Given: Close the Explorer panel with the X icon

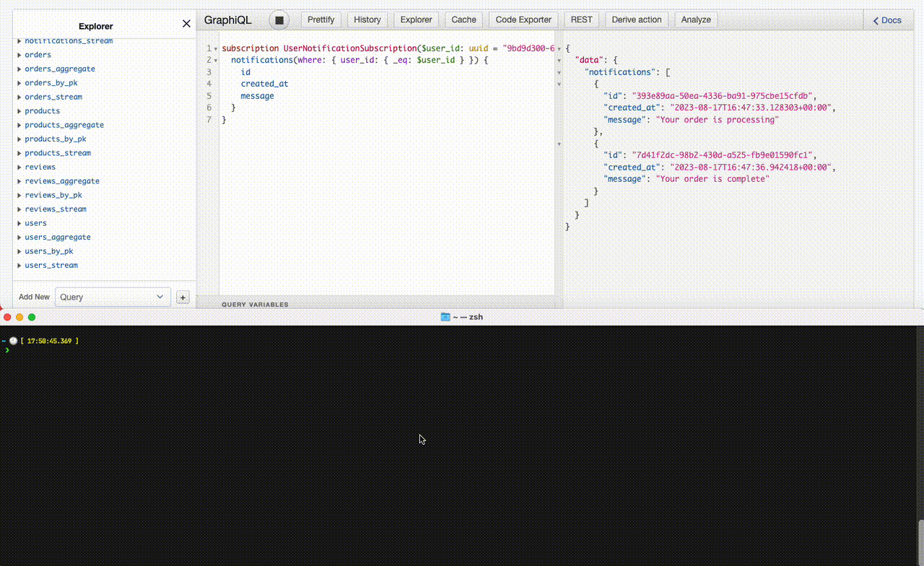Looking at the screenshot, I should coord(186,23).
